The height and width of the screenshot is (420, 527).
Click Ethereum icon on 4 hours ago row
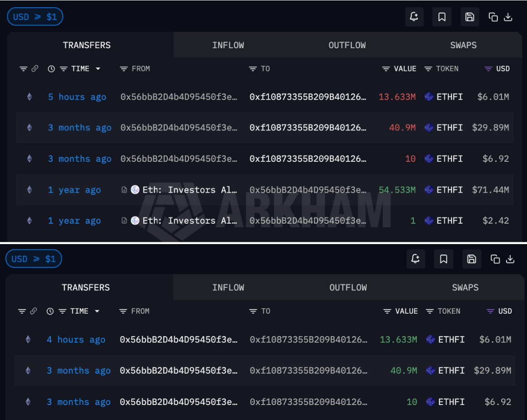(28, 339)
